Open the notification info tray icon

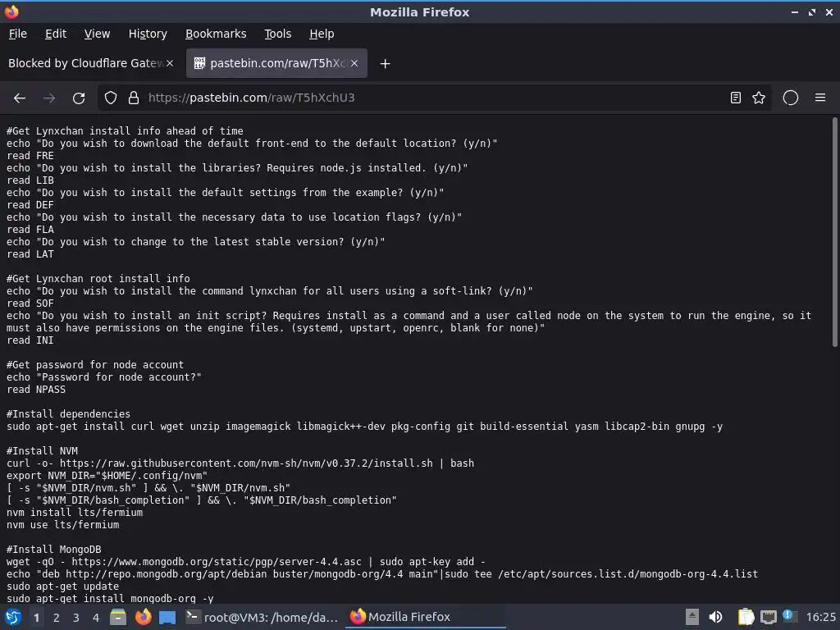789,616
